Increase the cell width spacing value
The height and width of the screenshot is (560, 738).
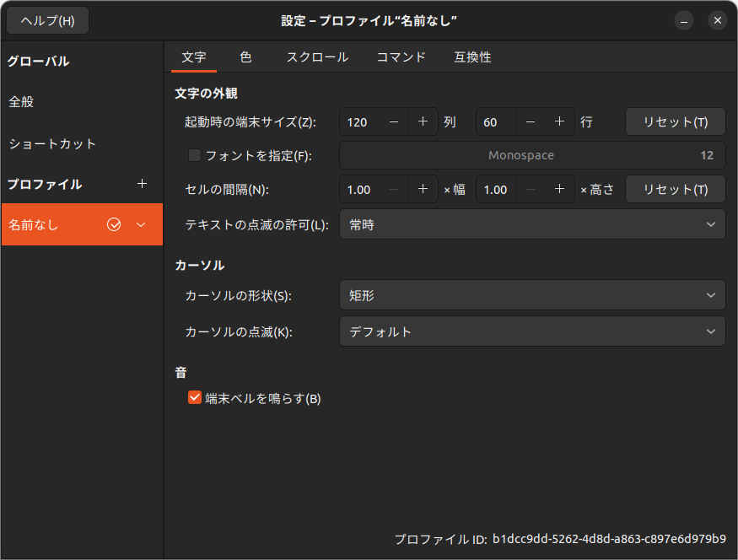[x=423, y=190]
